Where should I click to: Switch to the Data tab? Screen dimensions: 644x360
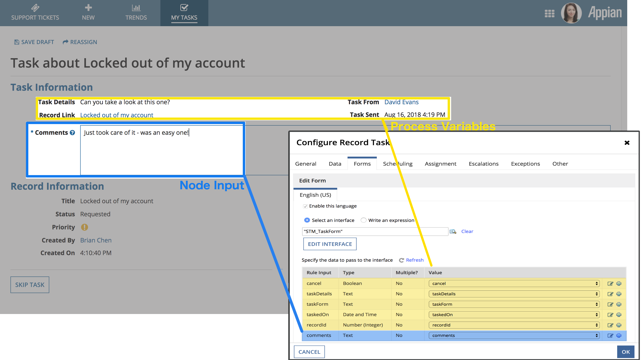335,163
